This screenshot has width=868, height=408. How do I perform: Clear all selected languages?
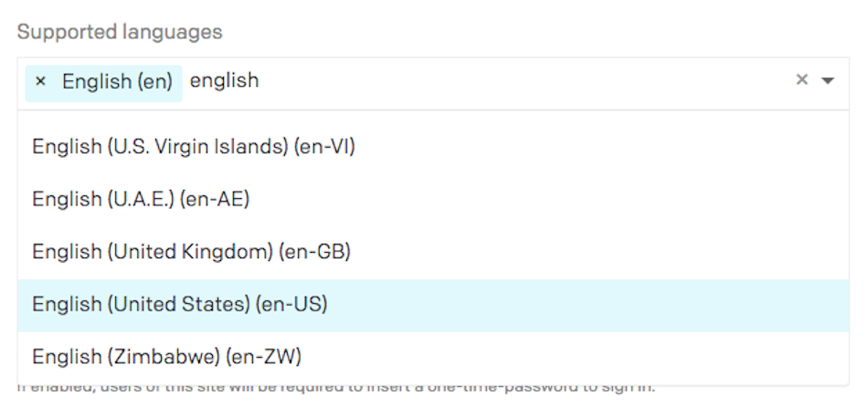pyautogui.click(x=801, y=80)
